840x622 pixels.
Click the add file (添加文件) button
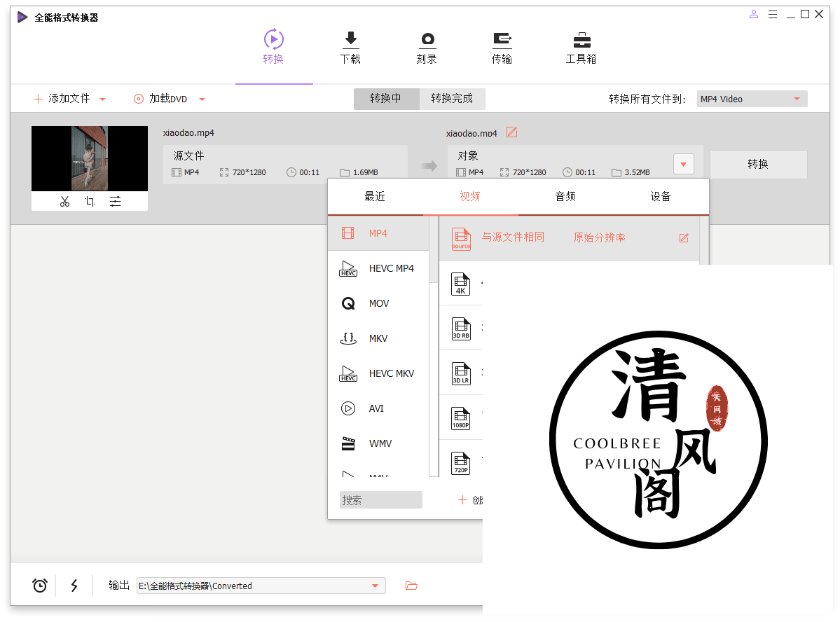(x=62, y=99)
